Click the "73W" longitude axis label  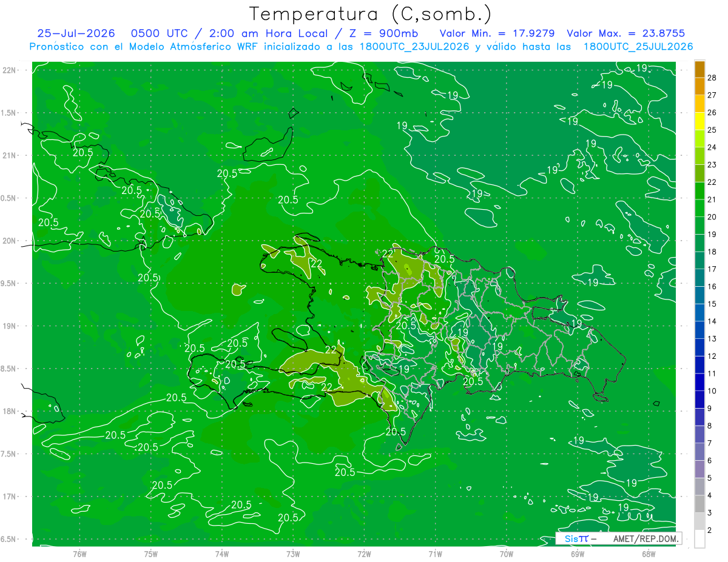click(293, 554)
